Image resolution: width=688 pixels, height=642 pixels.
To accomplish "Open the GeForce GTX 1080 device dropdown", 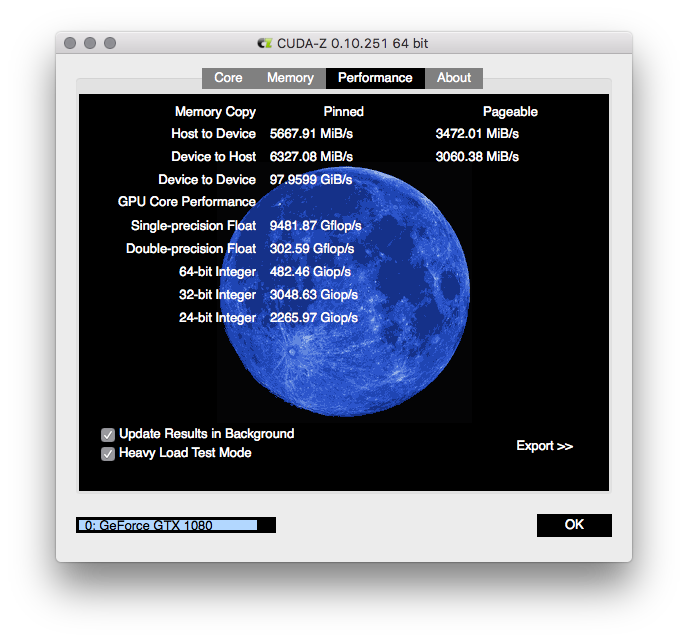I will 176,525.
